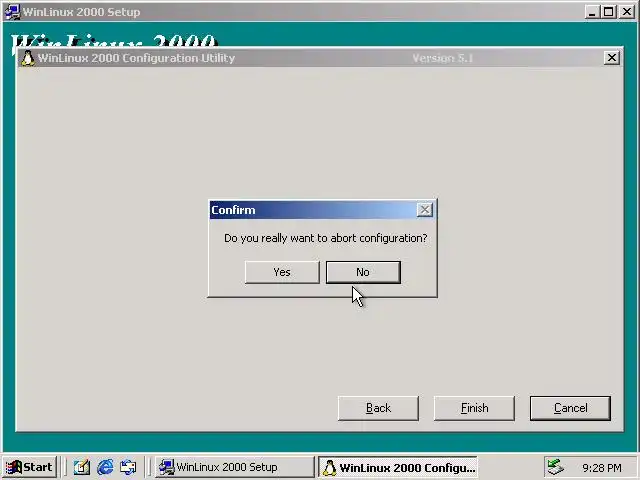Image resolution: width=640 pixels, height=480 pixels.
Task: Choose No in the Confirm dialog
Action: click(x=363, y=272)
